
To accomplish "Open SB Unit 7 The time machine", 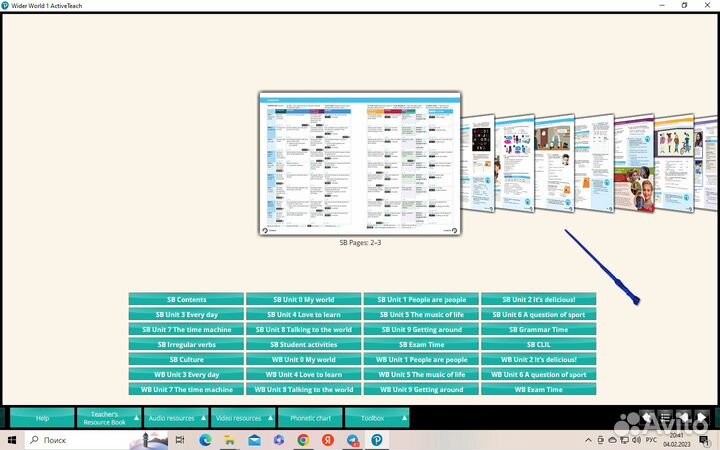I will [x=186, y=329].
